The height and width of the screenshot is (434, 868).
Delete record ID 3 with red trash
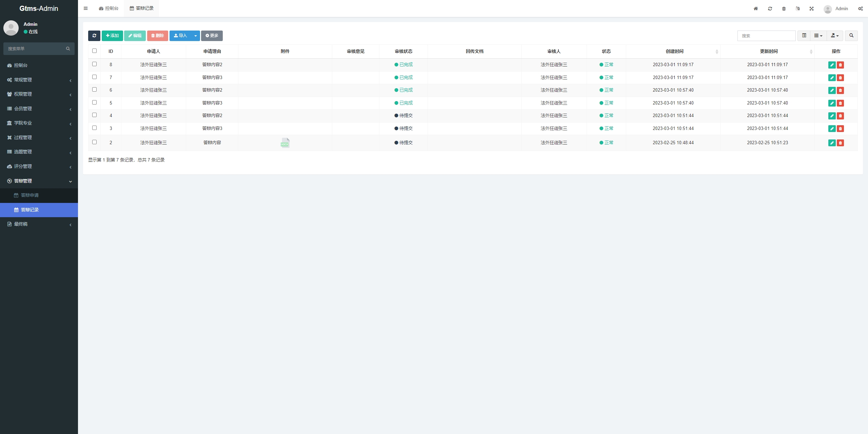tap(840, 129)
